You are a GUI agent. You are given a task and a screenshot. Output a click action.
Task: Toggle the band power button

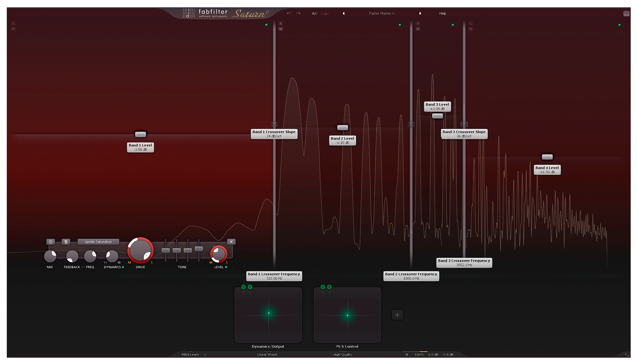tap(51, 242)
